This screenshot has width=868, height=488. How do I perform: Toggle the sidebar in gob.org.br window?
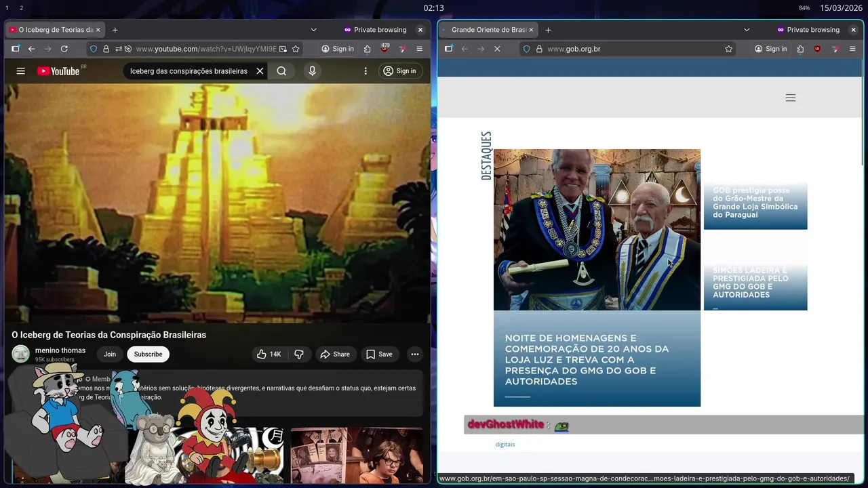(448, 49)
